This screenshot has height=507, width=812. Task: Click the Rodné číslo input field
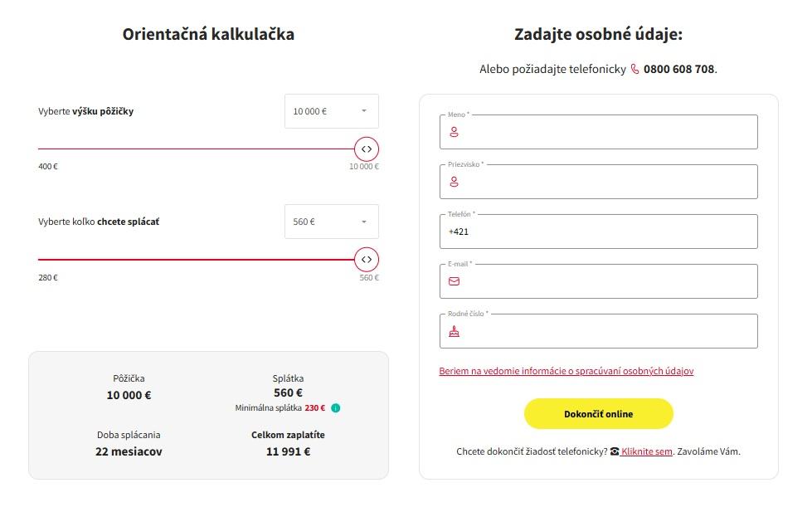(605, 332)
